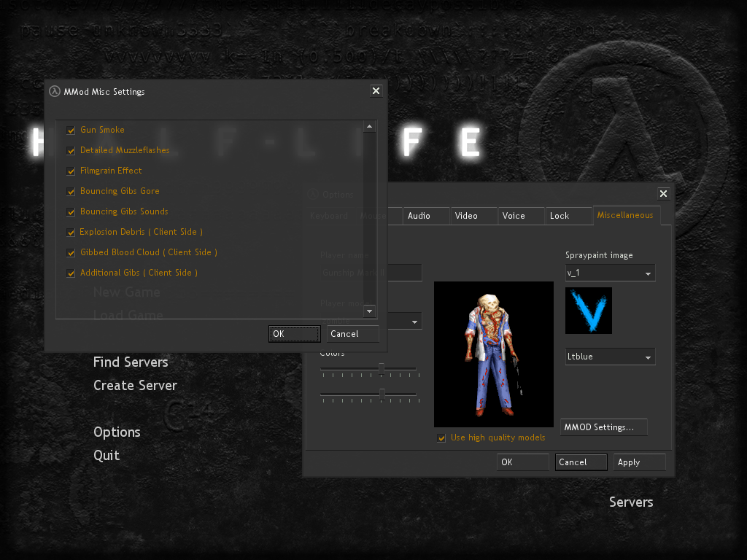Switch to the Video tab
The image size is (747, 560).
coord(466,216)
